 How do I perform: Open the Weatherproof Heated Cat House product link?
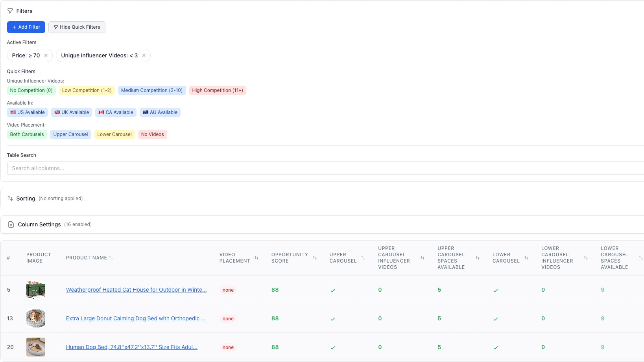(136, 290)
